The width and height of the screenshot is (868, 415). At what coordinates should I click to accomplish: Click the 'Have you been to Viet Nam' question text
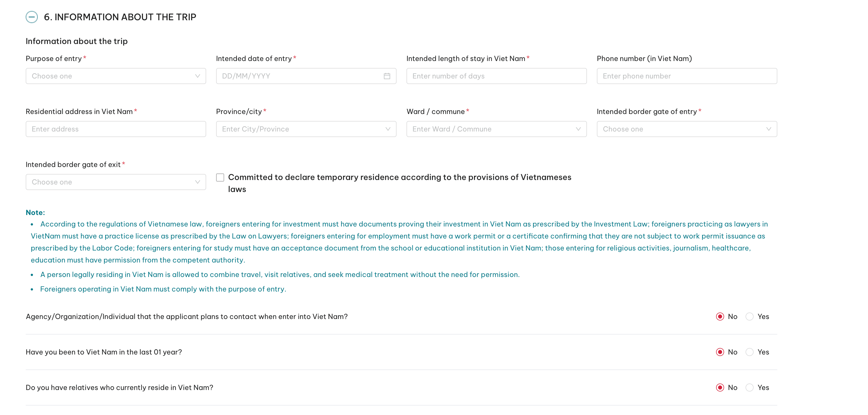(x=104, y=352)
